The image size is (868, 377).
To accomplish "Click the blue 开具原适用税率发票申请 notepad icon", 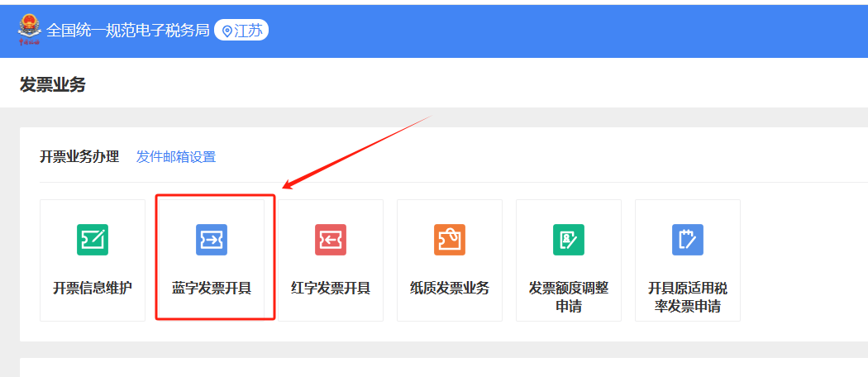I will (688, 240).
